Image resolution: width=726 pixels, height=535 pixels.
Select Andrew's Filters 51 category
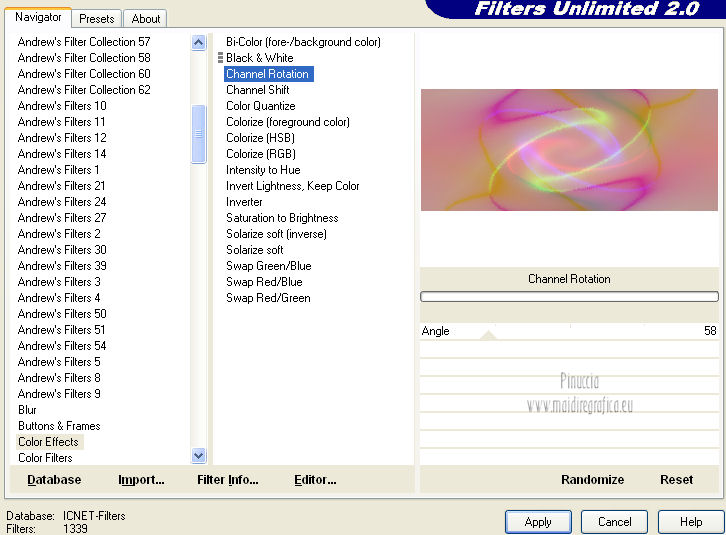[61, 330]
